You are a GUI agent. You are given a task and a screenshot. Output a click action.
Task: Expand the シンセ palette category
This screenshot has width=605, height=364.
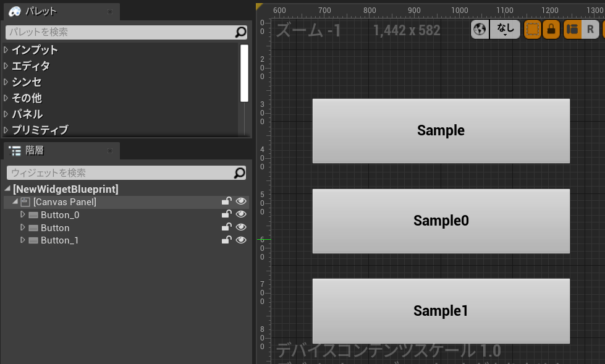click(6, 82)
